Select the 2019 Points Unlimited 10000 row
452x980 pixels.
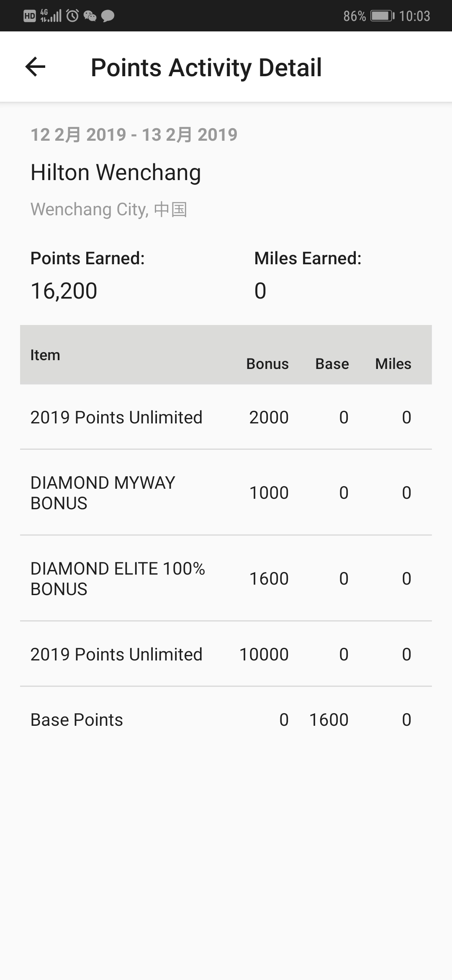pos(226,654)
